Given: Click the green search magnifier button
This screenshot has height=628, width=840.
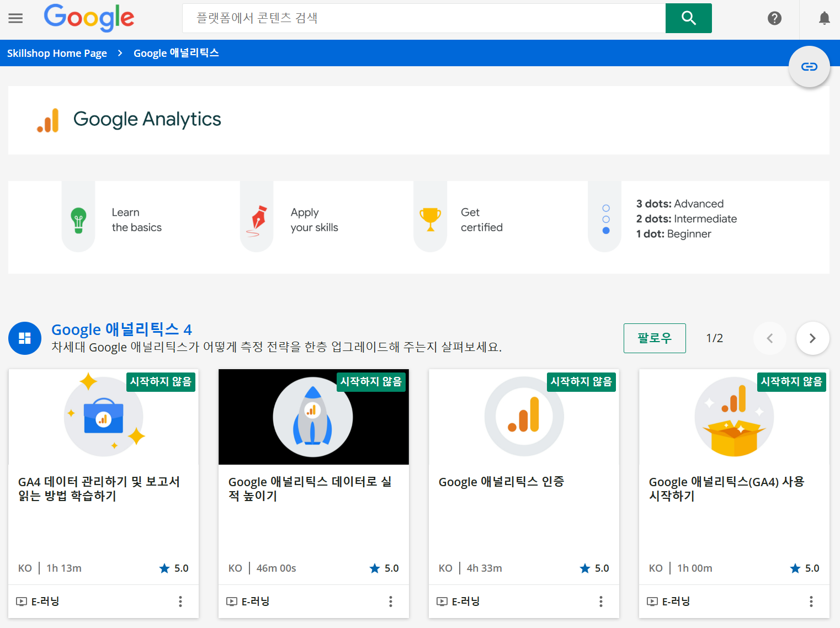Looking at the screenshot, I should pyautogui.click(x=688, y=18).
